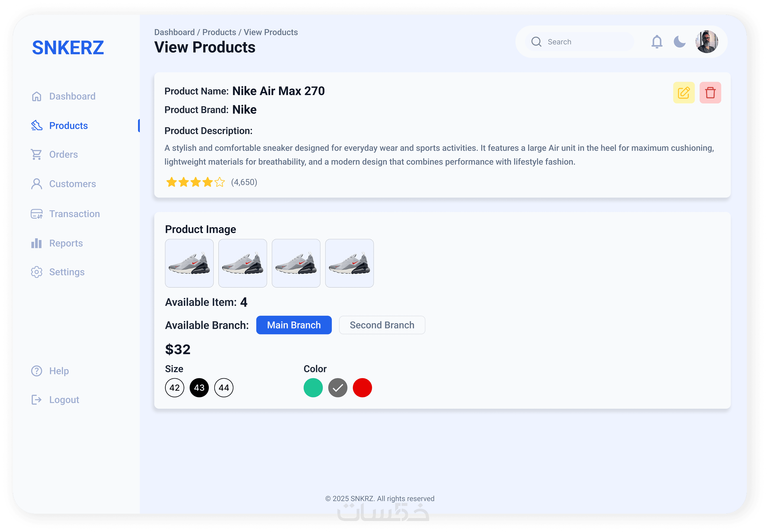Click the Search input field
Viewport: 767px width, 532px height.
580,42
